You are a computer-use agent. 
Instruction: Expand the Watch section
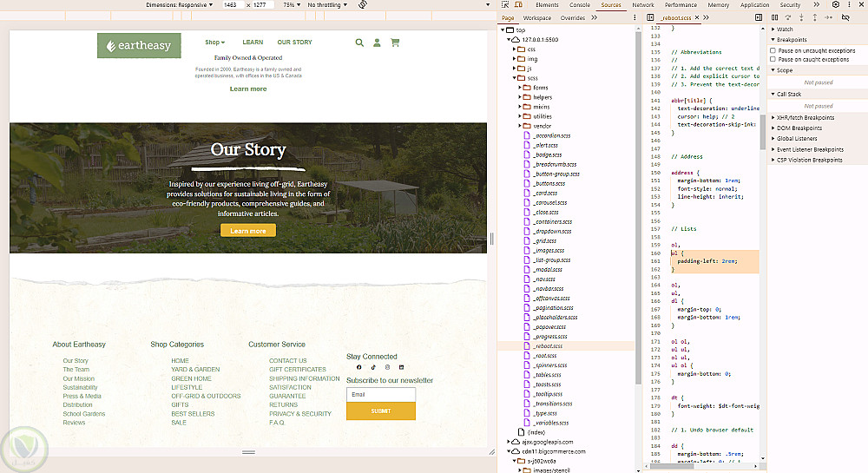[785, 30]
